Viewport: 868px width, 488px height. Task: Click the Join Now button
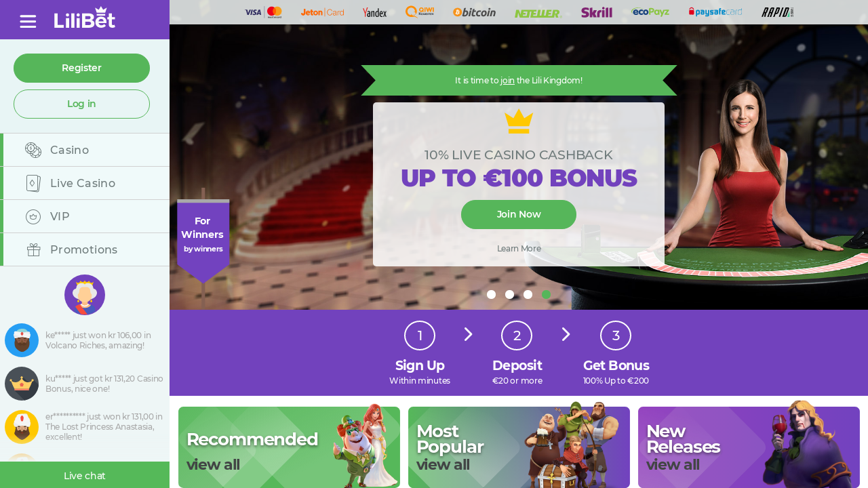tap(519, 214)
